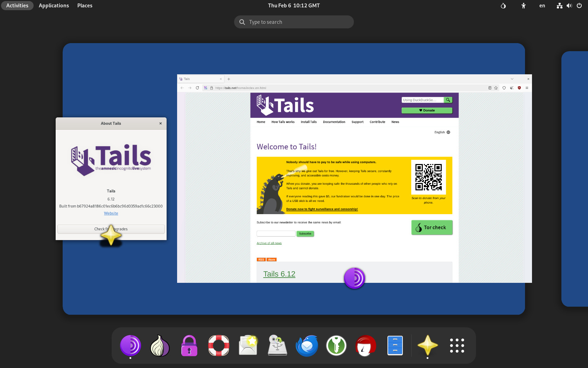Click the Tor Browser window overlay icon

point(355,278)
